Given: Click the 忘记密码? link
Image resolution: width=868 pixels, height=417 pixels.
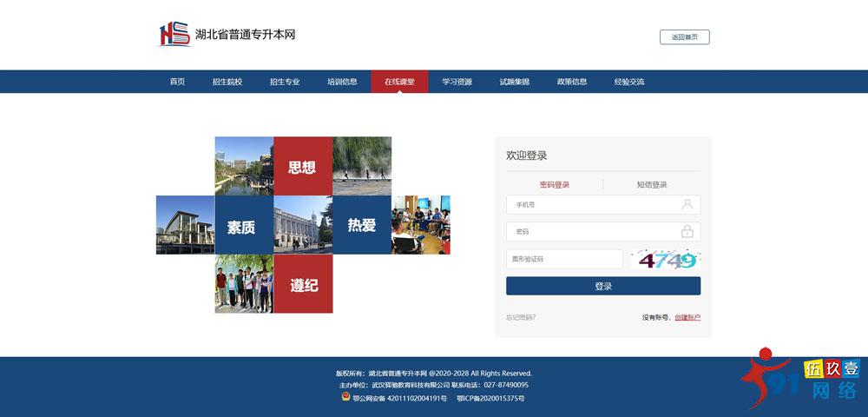Looking at the screenshot, I should click(x=521, y=317).
